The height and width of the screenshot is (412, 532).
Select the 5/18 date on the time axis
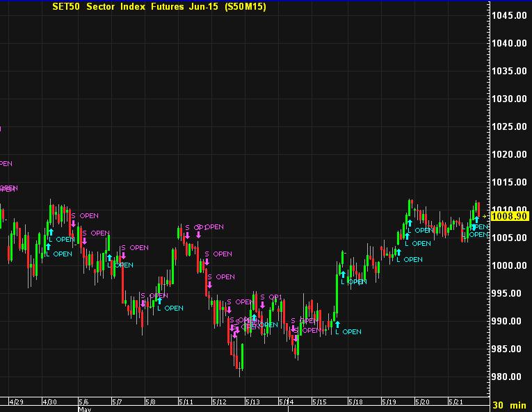point(355,402)
